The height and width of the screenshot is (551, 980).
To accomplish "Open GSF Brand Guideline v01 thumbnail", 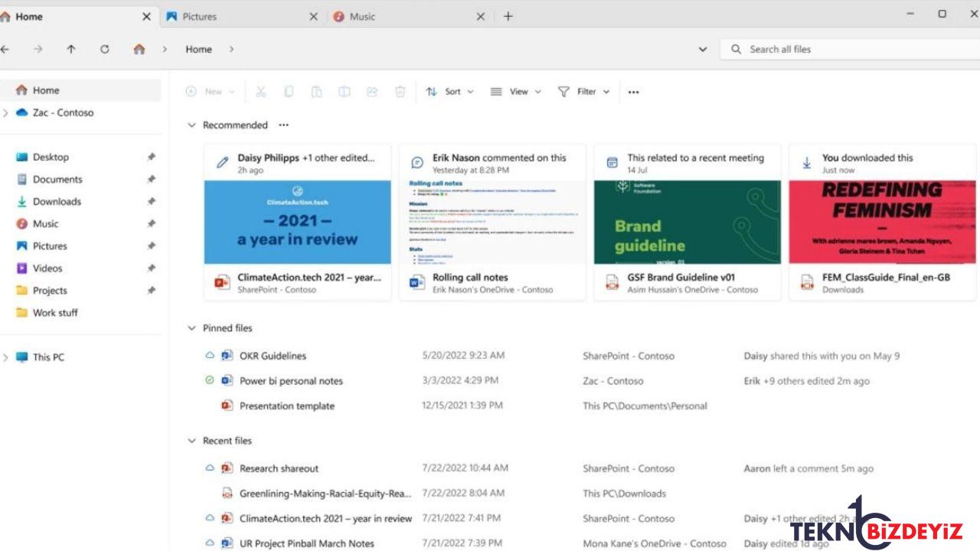I will coord(688,222).
